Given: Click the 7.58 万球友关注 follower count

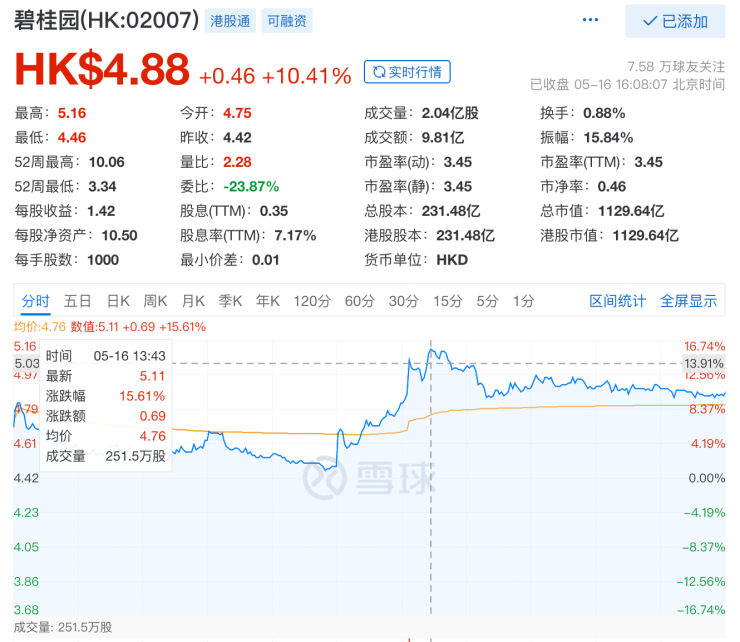Looking at the screenshot, I should coord(676,66).
